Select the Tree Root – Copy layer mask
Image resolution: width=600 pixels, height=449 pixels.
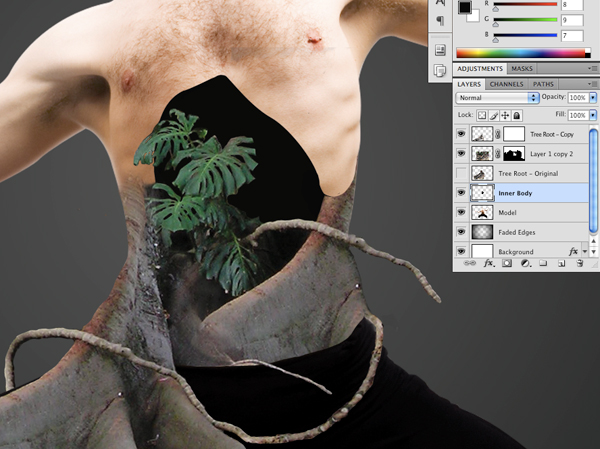[x=514, y=134]
